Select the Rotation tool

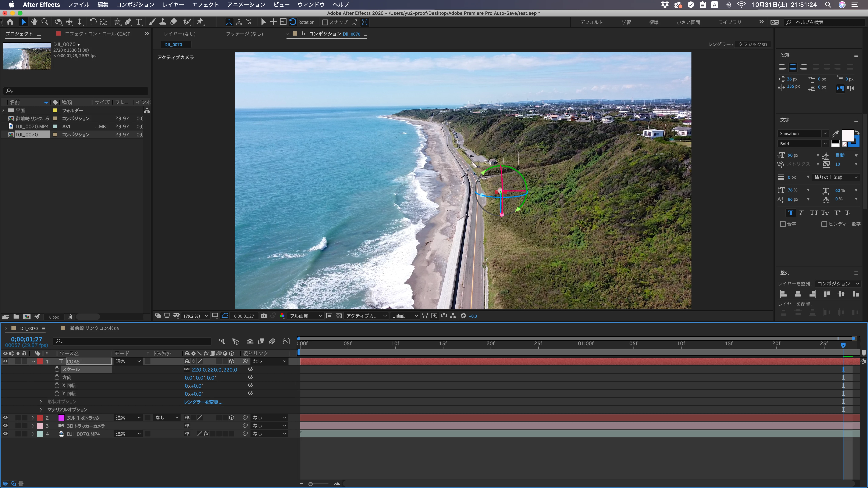pyautogui.click(x=93, y=22)
